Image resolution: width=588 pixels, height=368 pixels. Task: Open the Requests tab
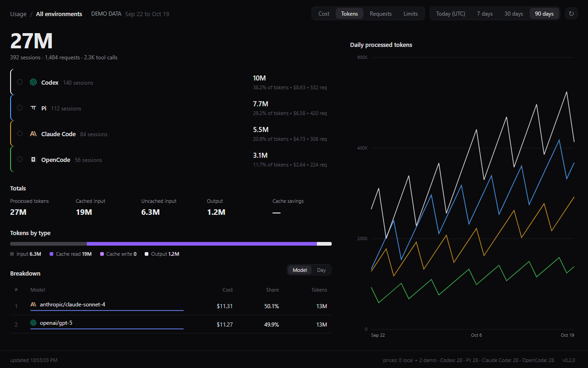pos(381,14)
